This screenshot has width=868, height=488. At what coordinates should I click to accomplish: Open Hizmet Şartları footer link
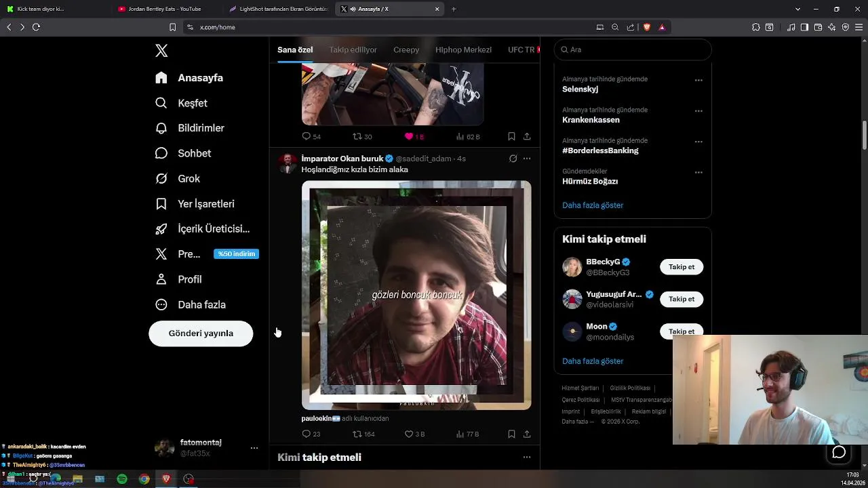click(x=580, y=388)
